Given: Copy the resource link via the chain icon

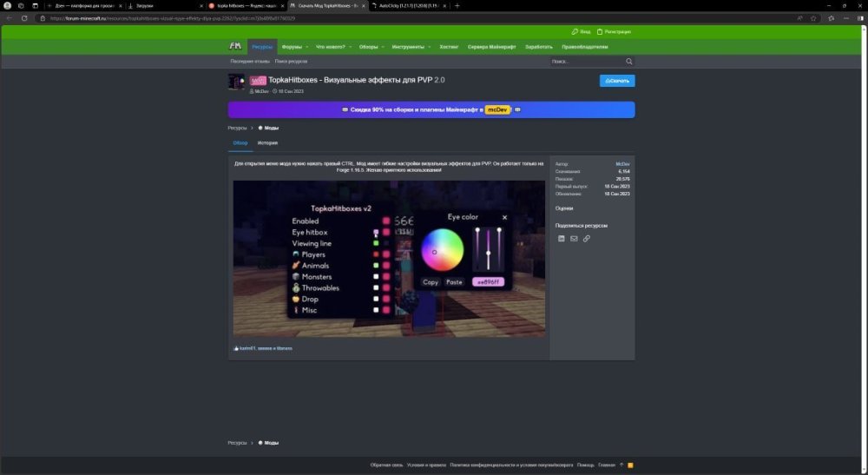Looking at the screenshot, I should (x=586, y=239).
